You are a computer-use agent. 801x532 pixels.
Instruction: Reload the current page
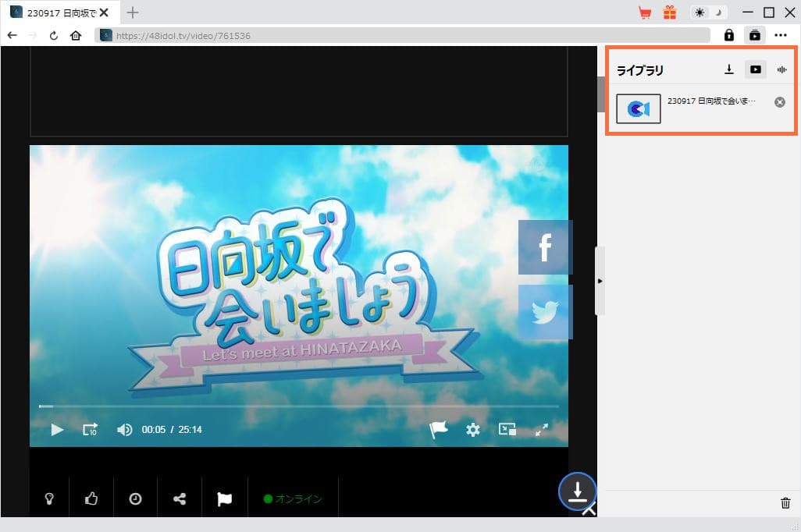click(54, 36)
